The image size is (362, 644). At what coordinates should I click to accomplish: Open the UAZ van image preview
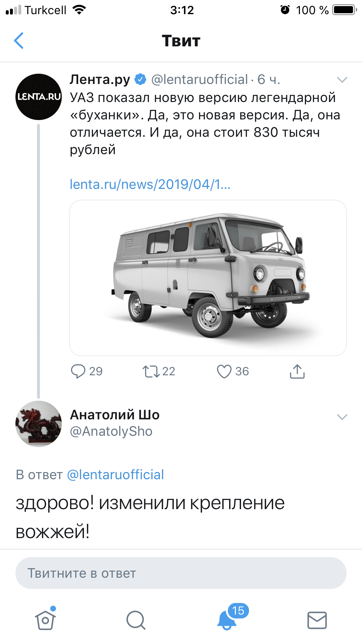click(208, 278)
